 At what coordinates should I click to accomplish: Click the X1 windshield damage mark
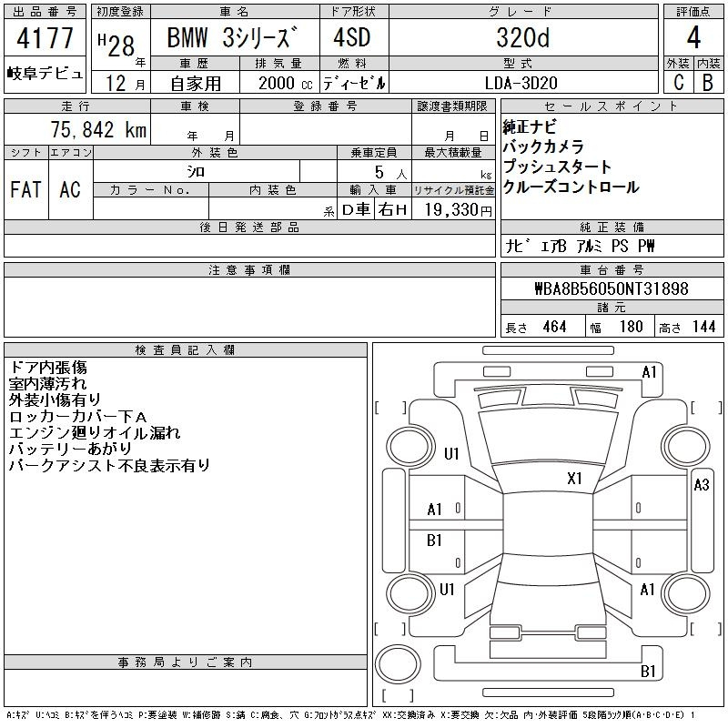[x=574, y=478]
